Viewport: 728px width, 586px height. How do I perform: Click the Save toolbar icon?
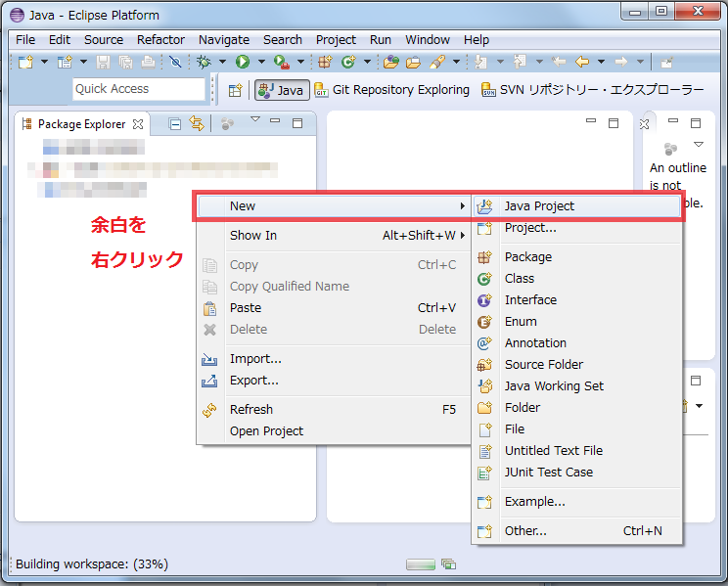(x=103, y=62)
